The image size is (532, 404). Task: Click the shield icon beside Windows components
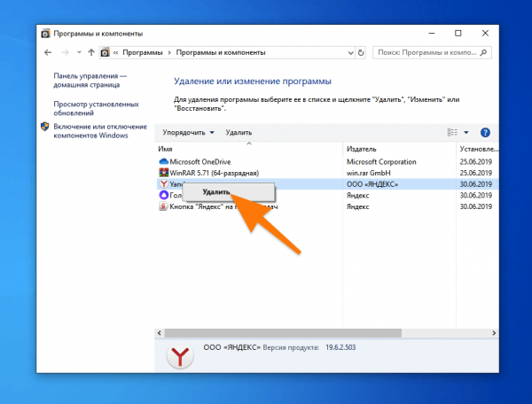point(45,127)
